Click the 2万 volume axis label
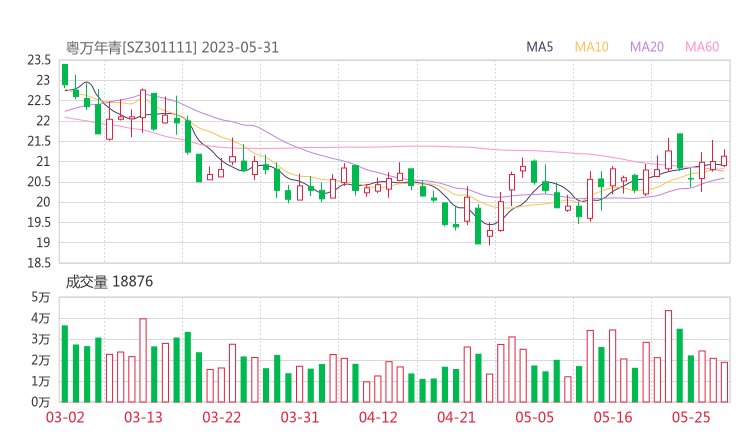 (x=41, y=361)
